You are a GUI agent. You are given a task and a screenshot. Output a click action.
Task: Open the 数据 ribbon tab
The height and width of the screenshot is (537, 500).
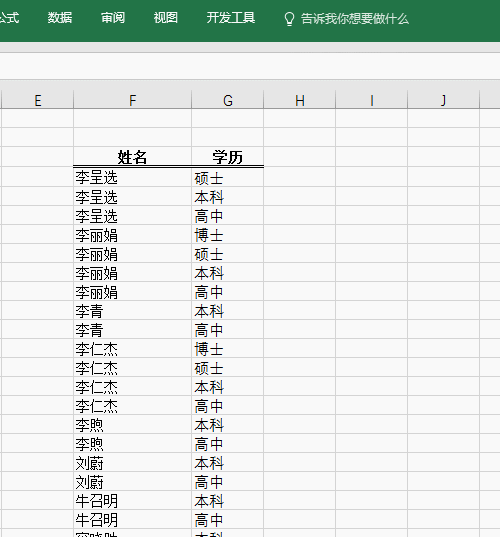pos(60,18)
